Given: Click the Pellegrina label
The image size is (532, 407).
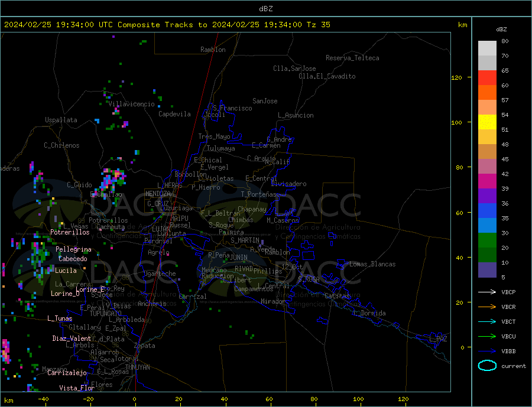Looking at the screenshot, I should pos(74,249).
